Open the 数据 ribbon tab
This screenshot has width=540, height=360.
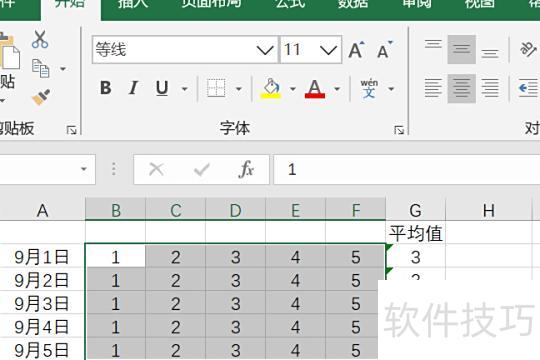point(353,4)
